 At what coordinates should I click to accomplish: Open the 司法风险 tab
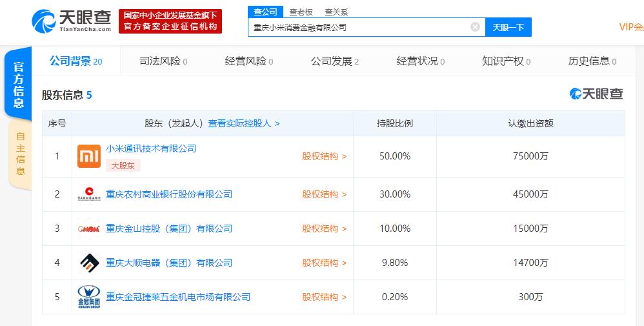tap(163, 61)
